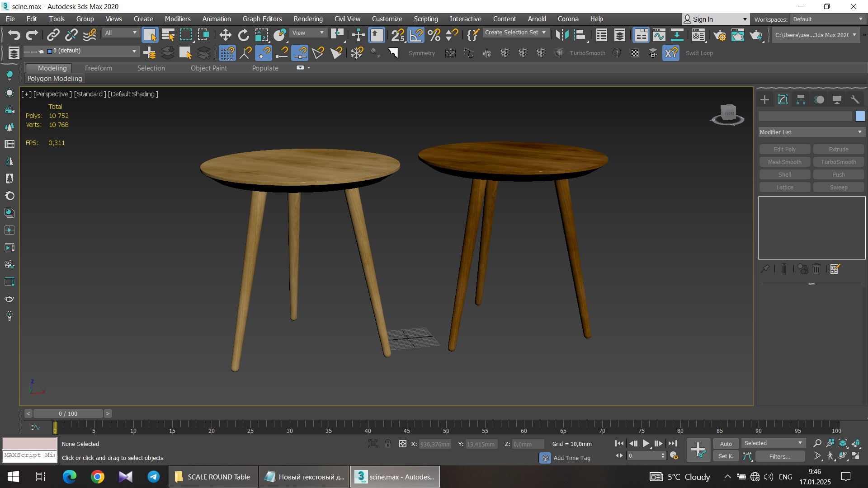The width and height of the screenshot is (868, 488).
Task: Toggle Absolute/Offset transform type-in mode
Action: pos(403,444)
